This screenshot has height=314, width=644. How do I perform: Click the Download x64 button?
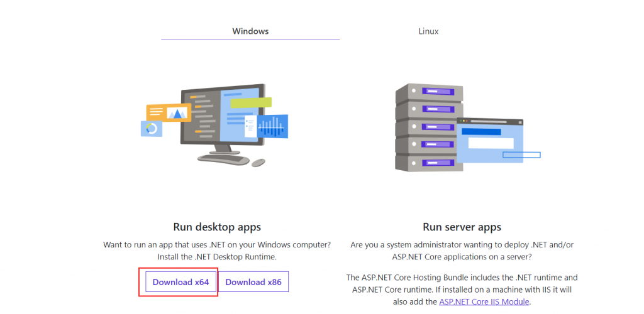click(180, 282)
